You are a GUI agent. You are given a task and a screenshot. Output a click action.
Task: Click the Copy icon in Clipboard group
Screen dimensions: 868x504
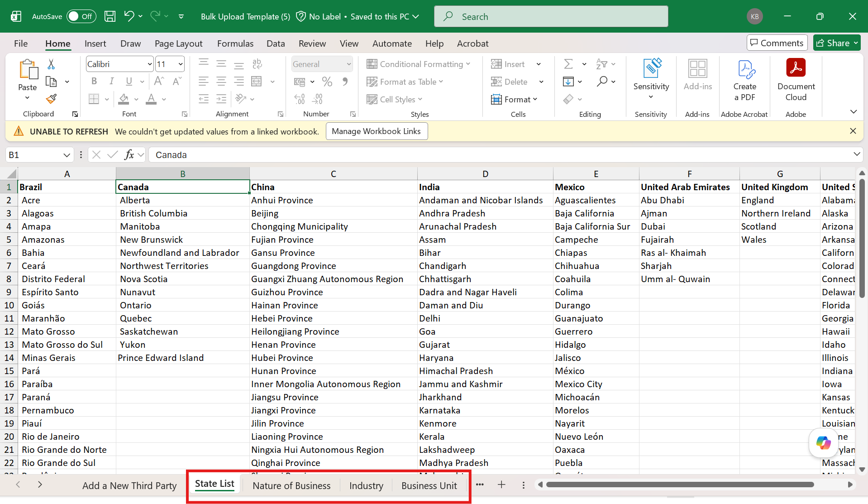[51, 82]
